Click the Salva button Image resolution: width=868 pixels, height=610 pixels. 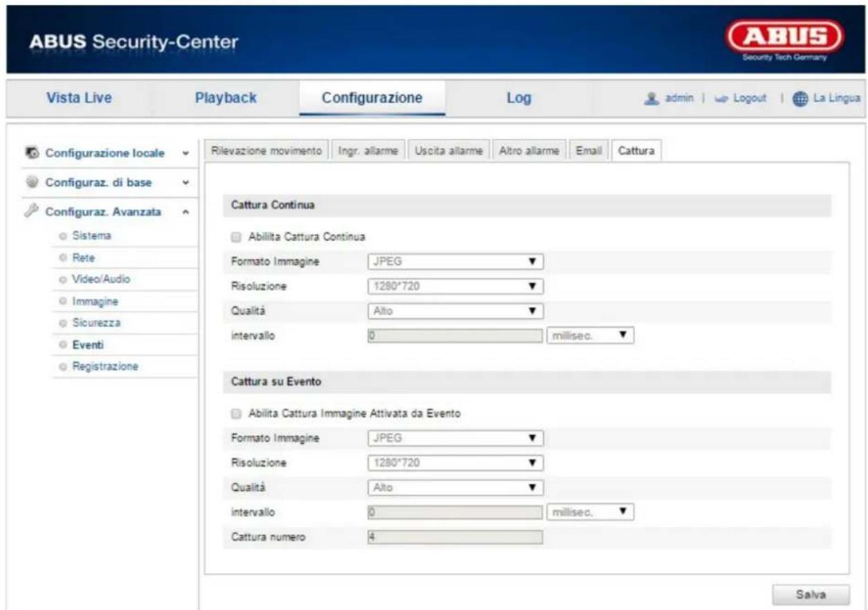pyautogui.click(x=811, y=595)
